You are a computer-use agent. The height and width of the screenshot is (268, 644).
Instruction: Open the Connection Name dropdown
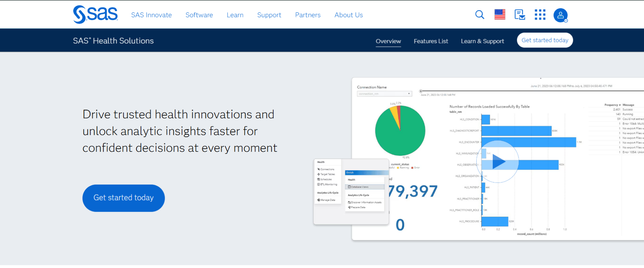[384, 94]
